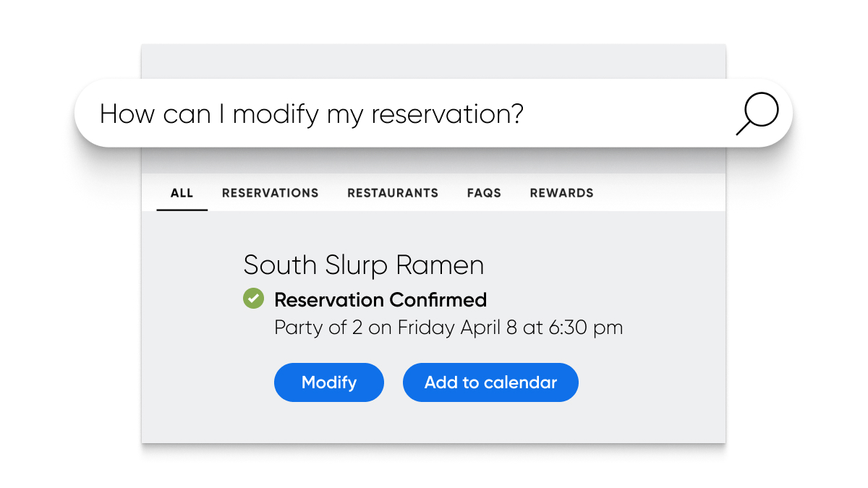This screenshot has height=488, width=868.
Task: Go to the FAQS tab
Action: (484, 193)
